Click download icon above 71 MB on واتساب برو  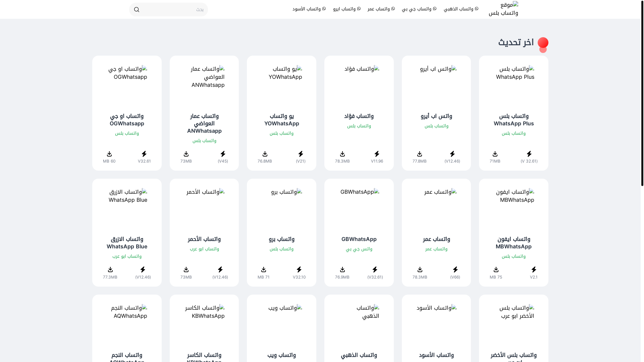pyautogui.click(x=264, y=270)
